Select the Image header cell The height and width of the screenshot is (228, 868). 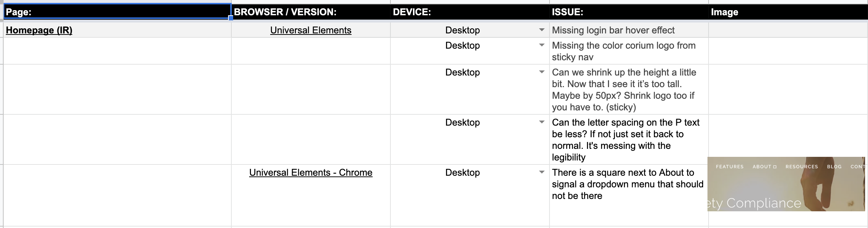[787, 12]
